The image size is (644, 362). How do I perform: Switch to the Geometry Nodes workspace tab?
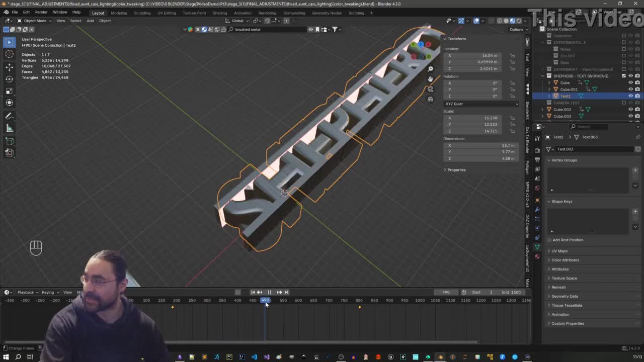click(327, 13)
